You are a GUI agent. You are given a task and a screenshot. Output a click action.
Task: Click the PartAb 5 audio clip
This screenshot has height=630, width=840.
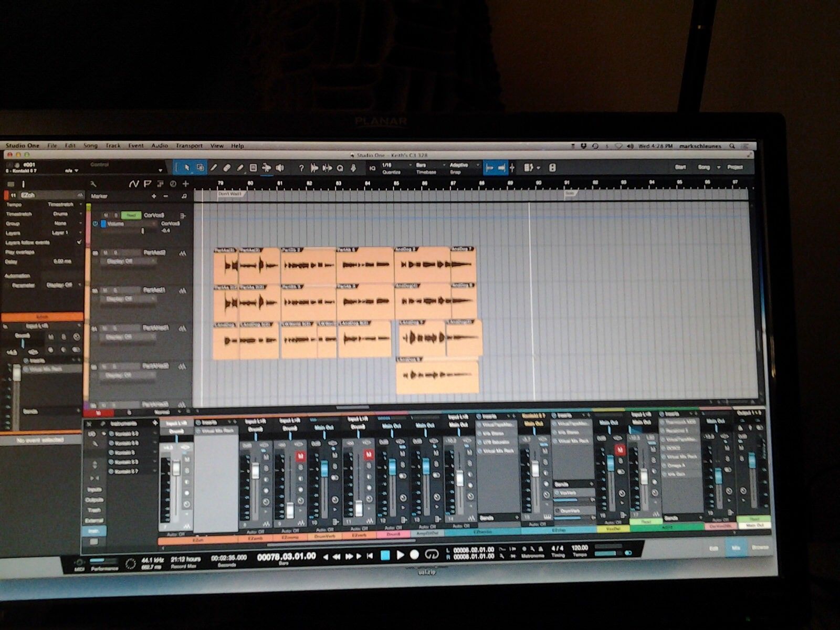[365, 265]
